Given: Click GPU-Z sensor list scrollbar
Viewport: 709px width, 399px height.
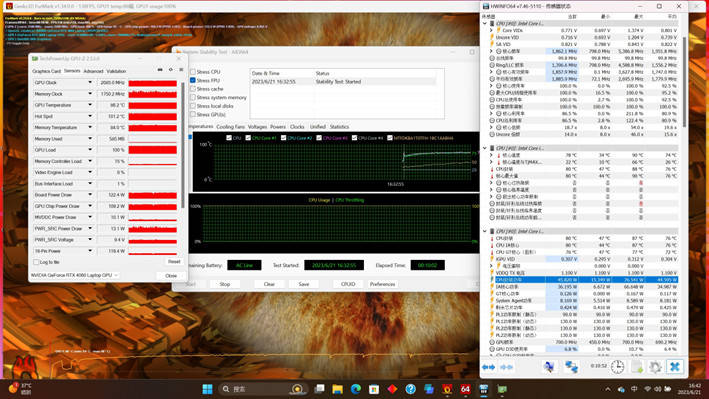Looking at the screenshot, I should coord(183,145).
